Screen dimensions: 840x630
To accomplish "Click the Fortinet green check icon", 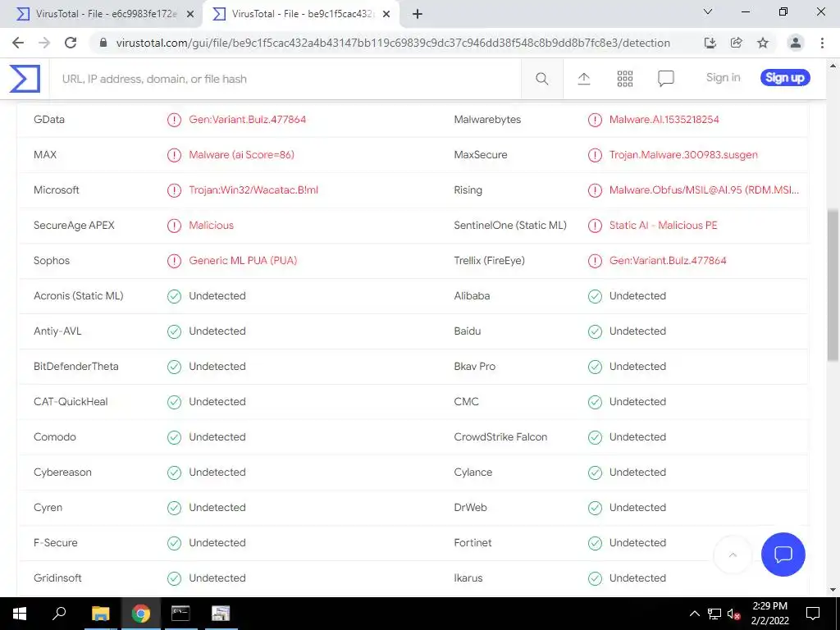I will click(595, 543).
